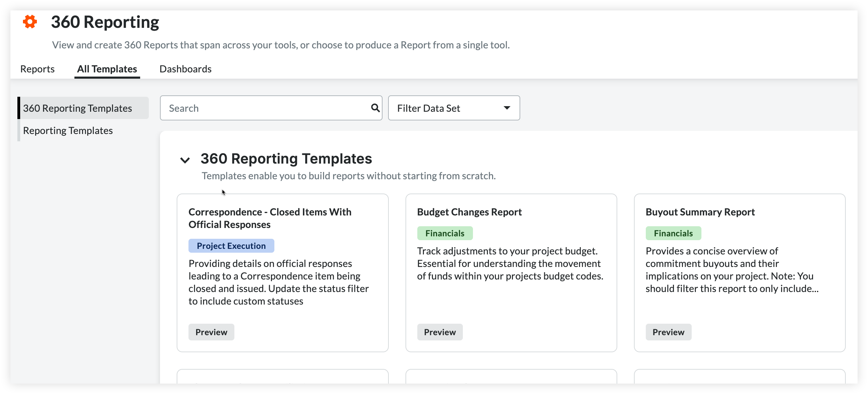The image size is (868, 394).
Task: Preview the Budget Changes Report
Action: point(440,332)
